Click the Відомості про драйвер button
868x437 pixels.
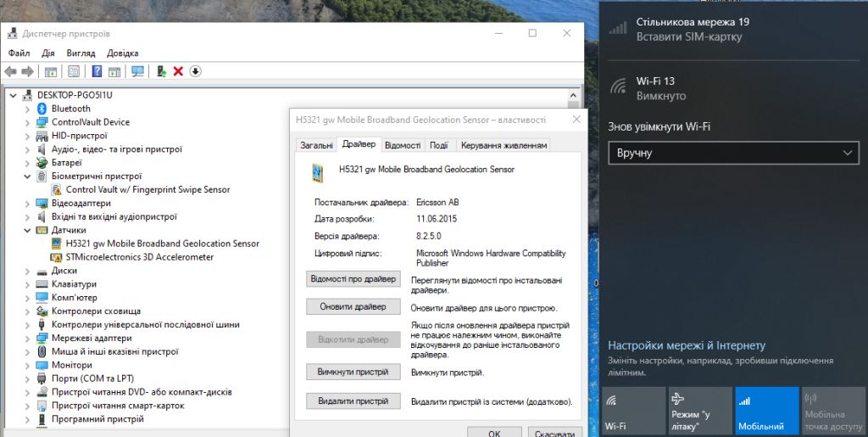[x=353, y=278]
